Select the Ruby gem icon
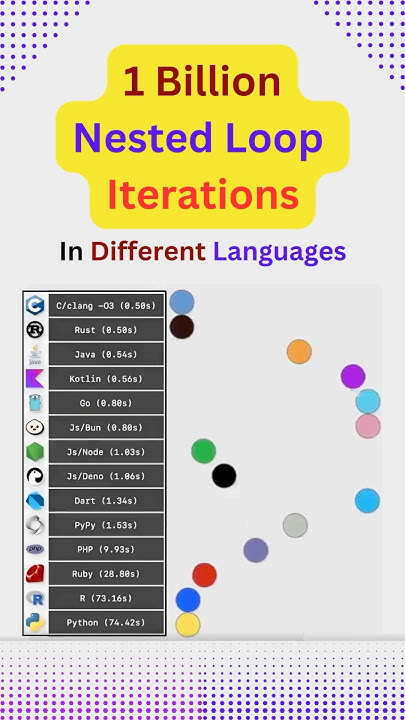The width and height of the screenshot is (405, 720). tap(35, 574)
